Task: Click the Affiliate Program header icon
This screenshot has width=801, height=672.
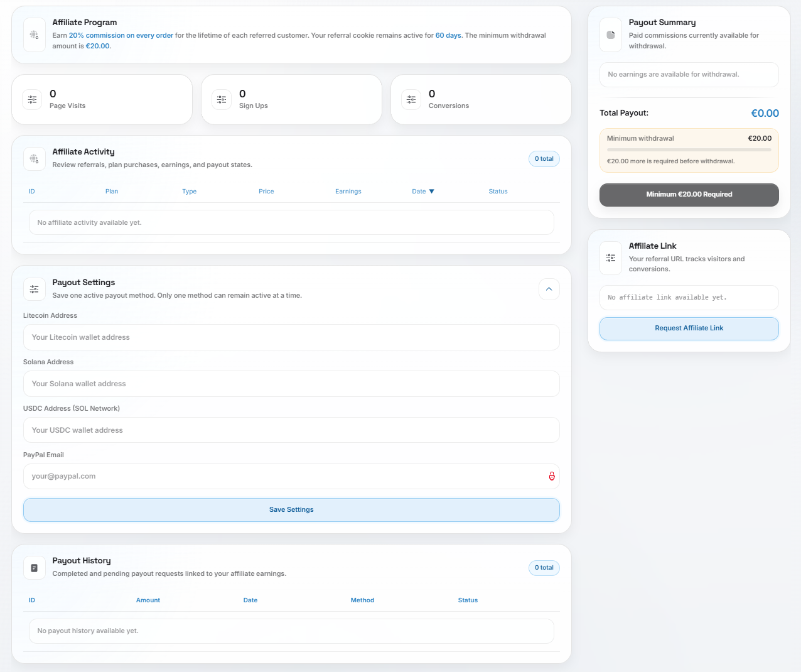Action: (x=35, y=35)
